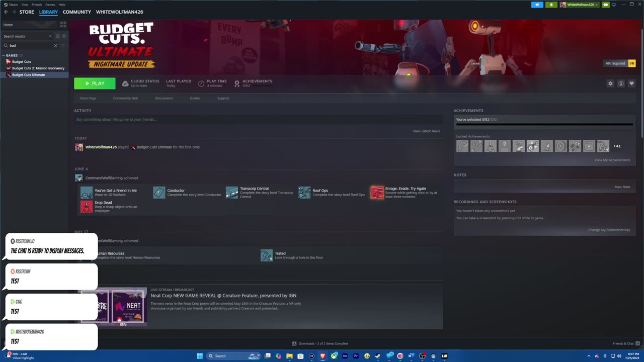Clear the library search text
This screenshot has height=362, width=644.
point(55,46)
